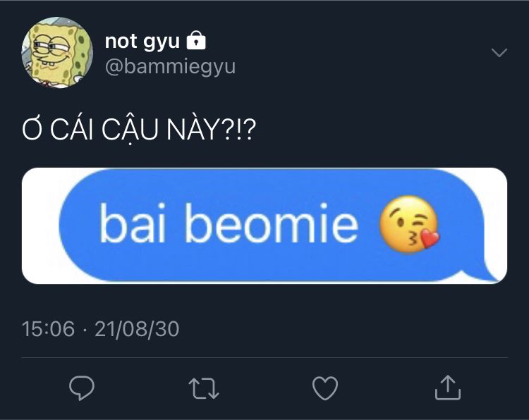Click the red heart on the kissing emoji

point(430,239)
